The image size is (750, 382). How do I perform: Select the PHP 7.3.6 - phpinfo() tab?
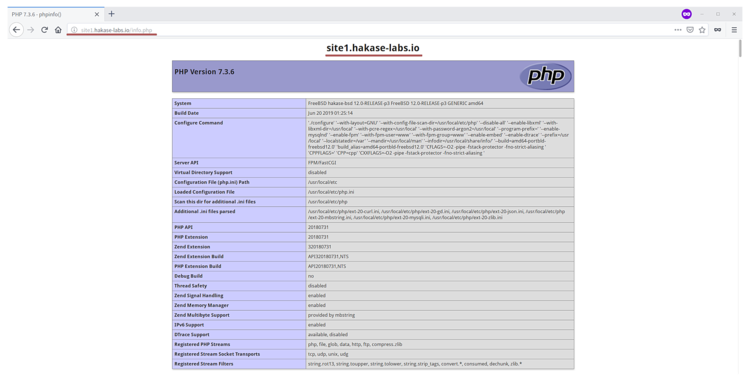pos(55,14)
